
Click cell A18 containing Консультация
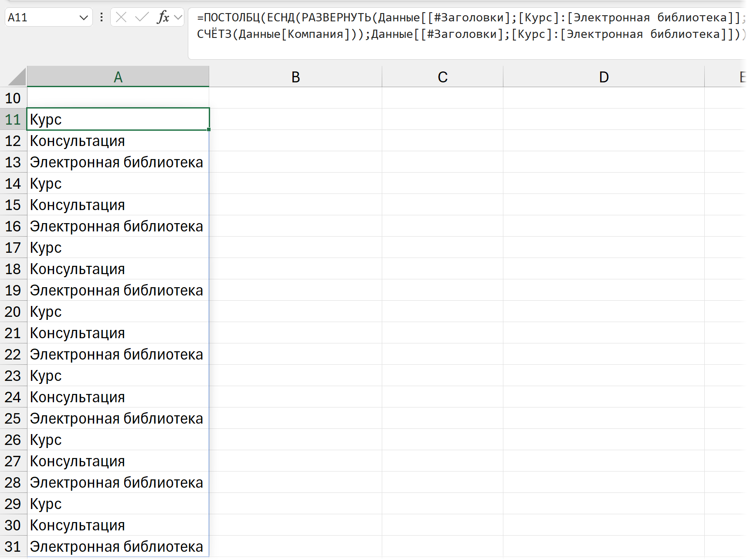click(x=118, y=269)
